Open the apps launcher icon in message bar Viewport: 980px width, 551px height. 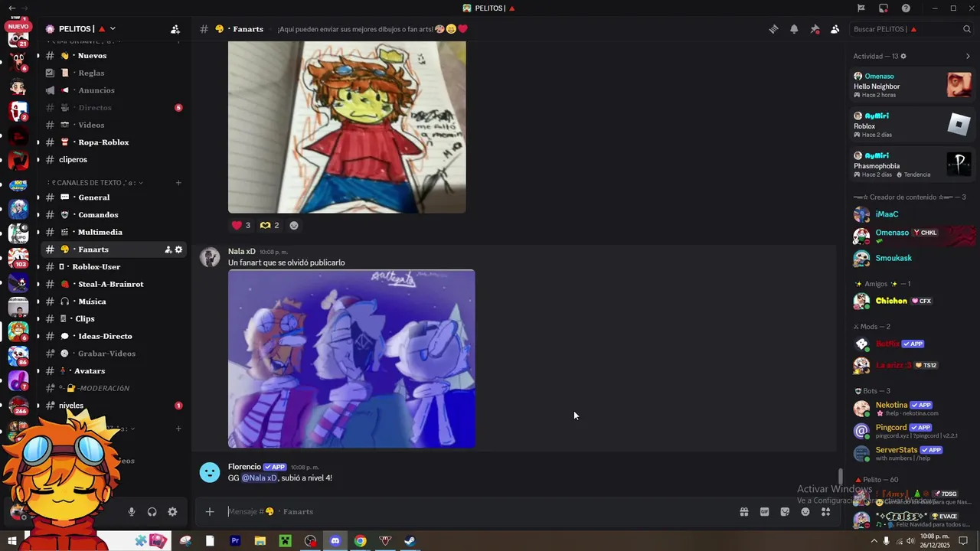click(826, 511)
